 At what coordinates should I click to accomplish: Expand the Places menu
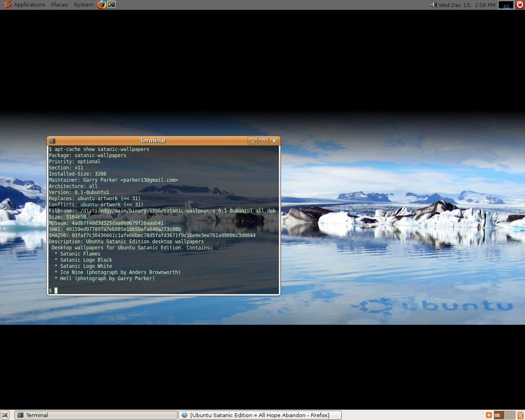(x=59, y=5)
